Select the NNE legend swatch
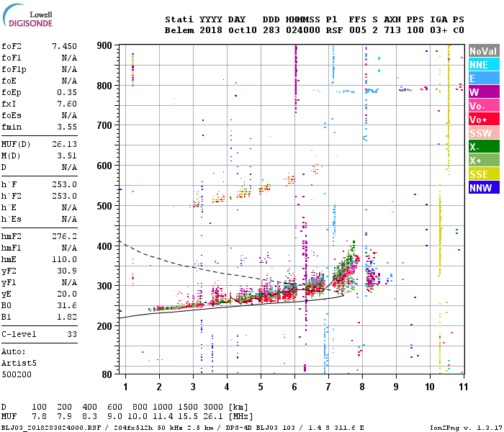 [x=484, y=65]
